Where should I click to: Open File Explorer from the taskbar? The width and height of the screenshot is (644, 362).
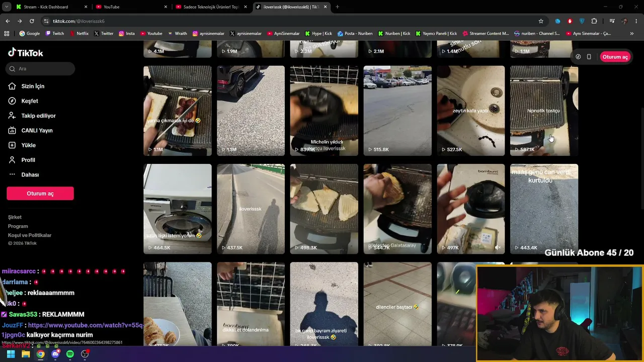point(26,354)
